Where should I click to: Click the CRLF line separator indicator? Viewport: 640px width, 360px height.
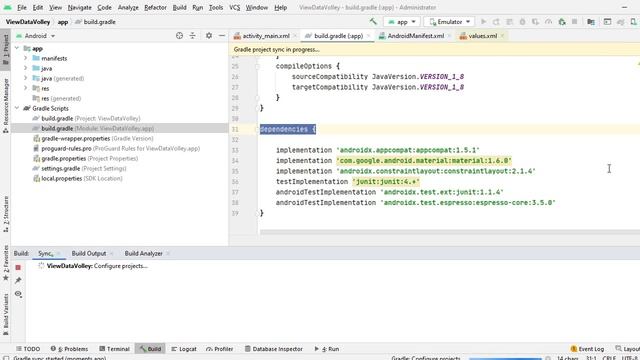pos(609,358)
